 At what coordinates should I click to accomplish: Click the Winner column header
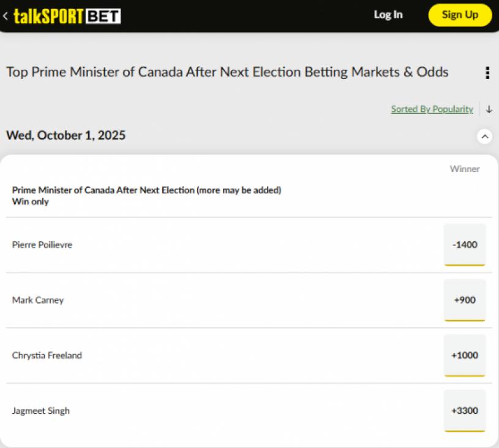465,169
